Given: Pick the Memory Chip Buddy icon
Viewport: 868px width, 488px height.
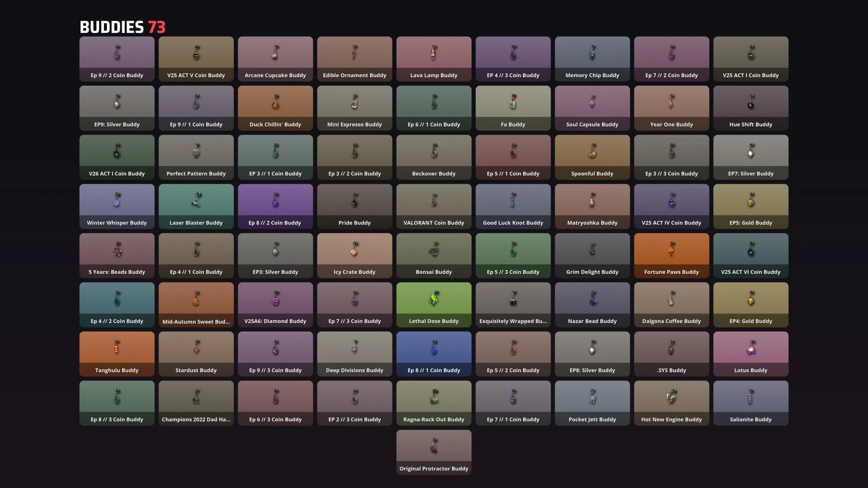Looking at the screenshot, I should (x=592, y=53).
